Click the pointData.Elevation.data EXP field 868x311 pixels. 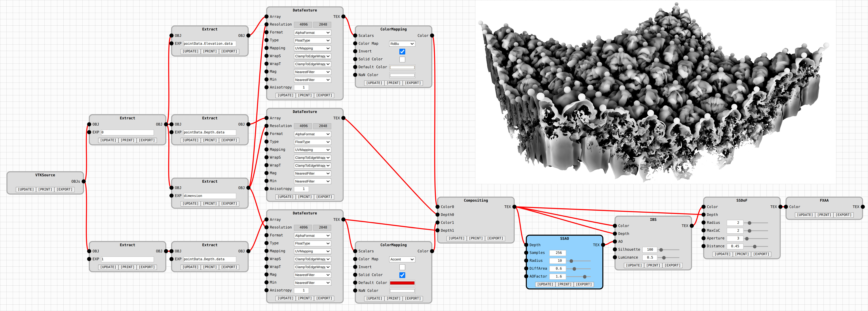click(x=209, y=44)
